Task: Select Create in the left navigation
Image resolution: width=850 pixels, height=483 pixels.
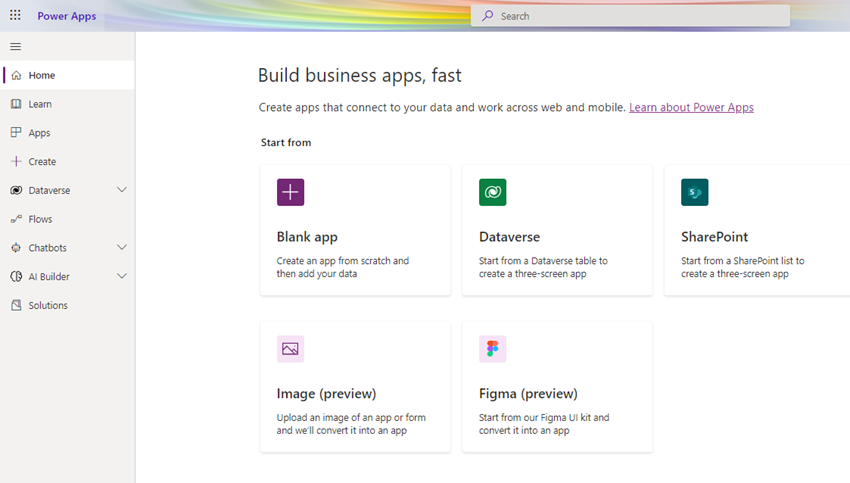Action: [42, 161]
